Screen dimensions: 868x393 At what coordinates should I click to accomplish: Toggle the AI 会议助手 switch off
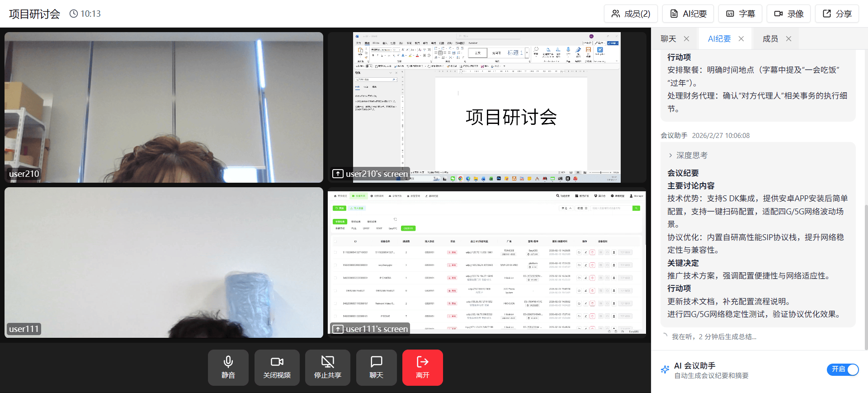point(842,369)
